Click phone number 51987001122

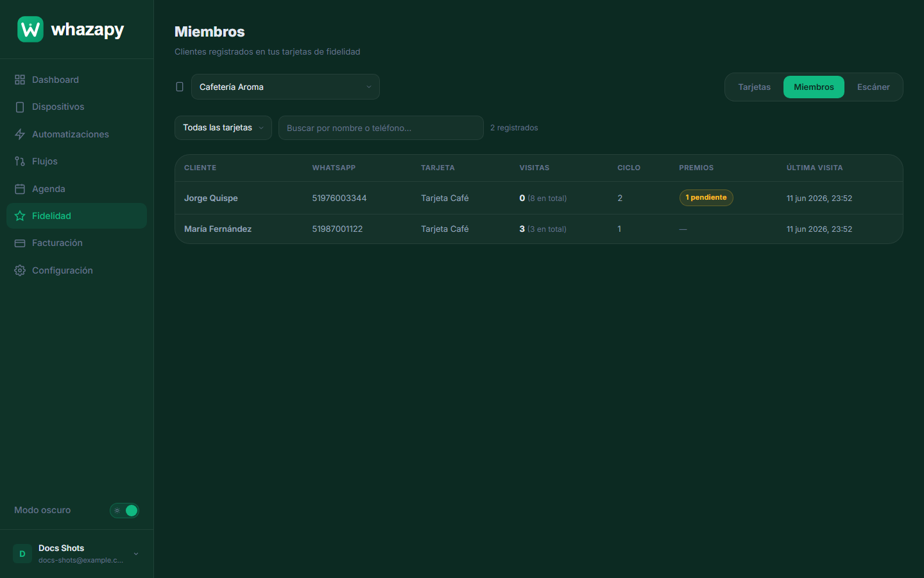(338, 229)
